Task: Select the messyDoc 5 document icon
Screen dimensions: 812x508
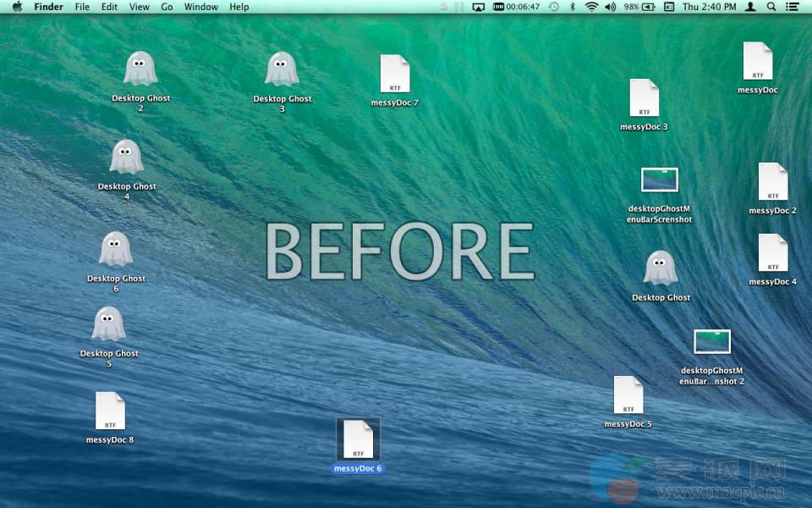Action: point(628,395)
